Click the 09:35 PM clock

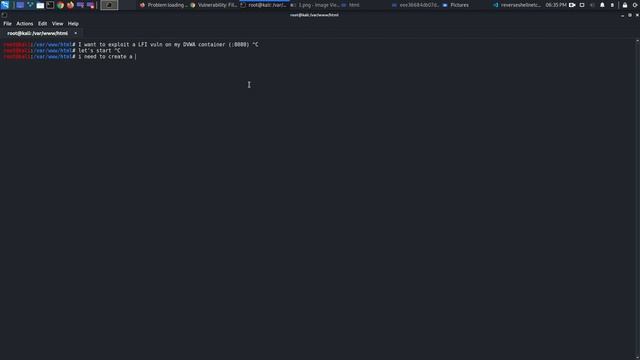(556, 5)
